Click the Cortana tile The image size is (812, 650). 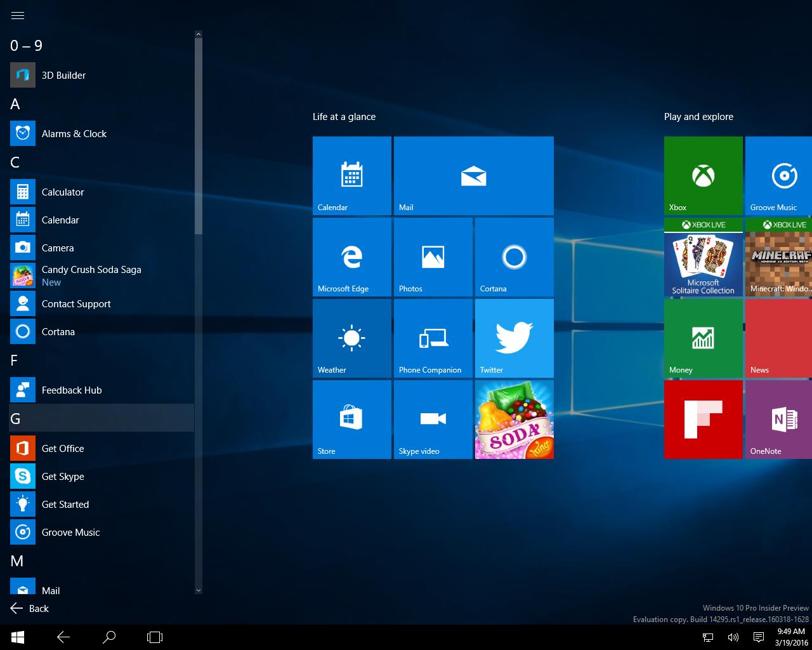click(514, 257)
